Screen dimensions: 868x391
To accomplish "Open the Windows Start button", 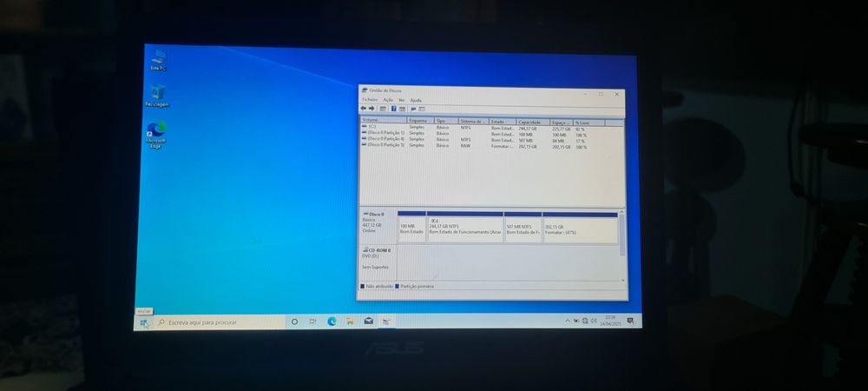I will [x=143, y=321].
